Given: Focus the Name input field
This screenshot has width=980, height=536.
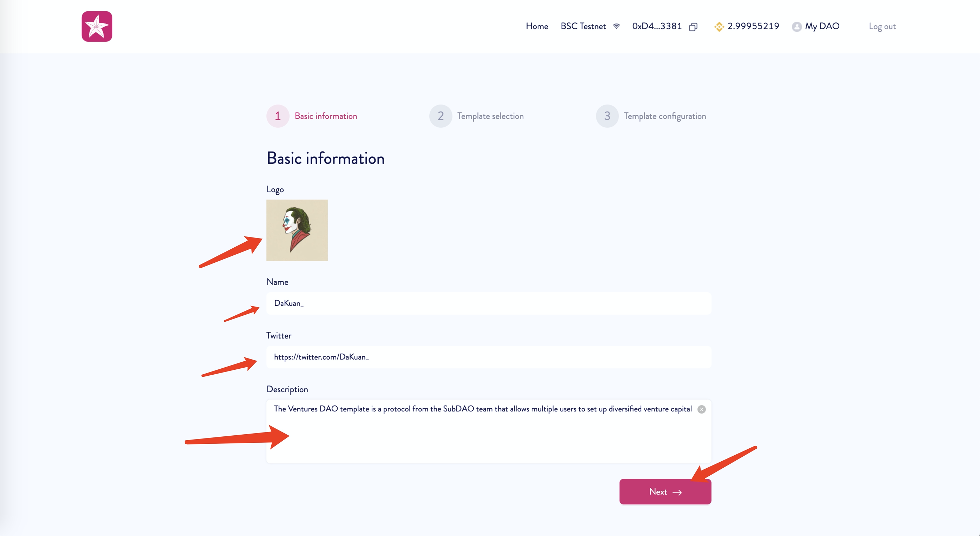Looking at the screenshot, I should 489,303.
